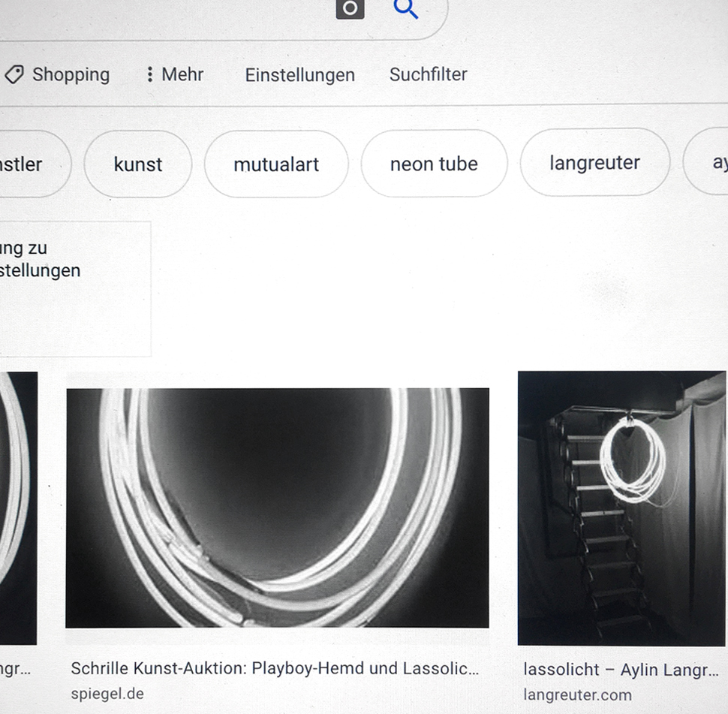Filter results by 'neon tube' chip

434,164
